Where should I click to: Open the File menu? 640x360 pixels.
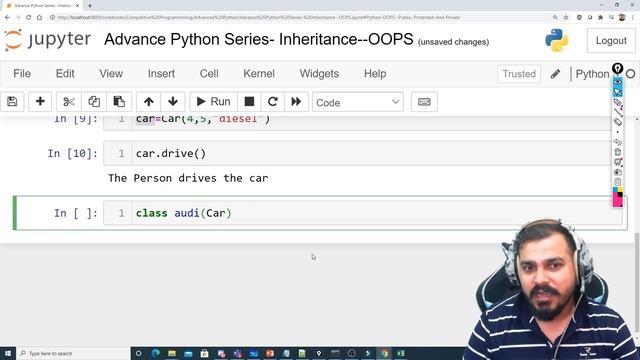22,73
